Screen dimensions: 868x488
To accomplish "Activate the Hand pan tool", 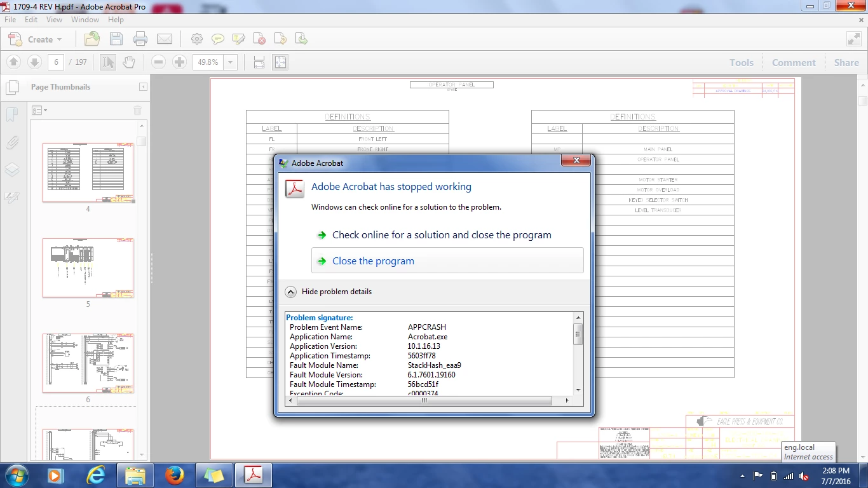I will click(129, 62).
